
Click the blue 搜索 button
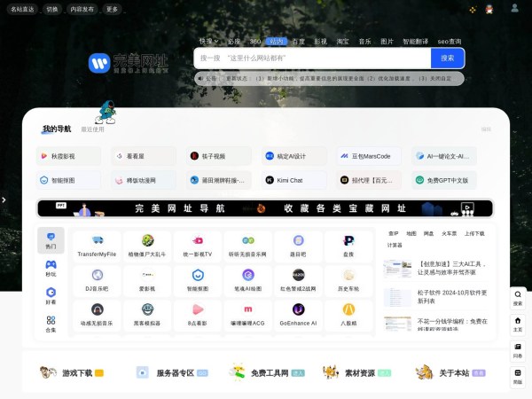coord(447,58)
